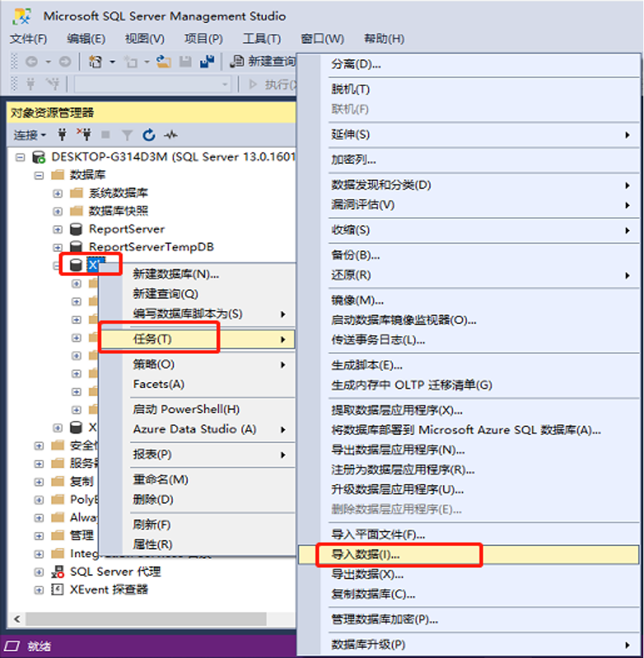Viewport: 644px width, 658px height.
Task: Click the connection plug icon in second toolbar row
Action: 30,84
